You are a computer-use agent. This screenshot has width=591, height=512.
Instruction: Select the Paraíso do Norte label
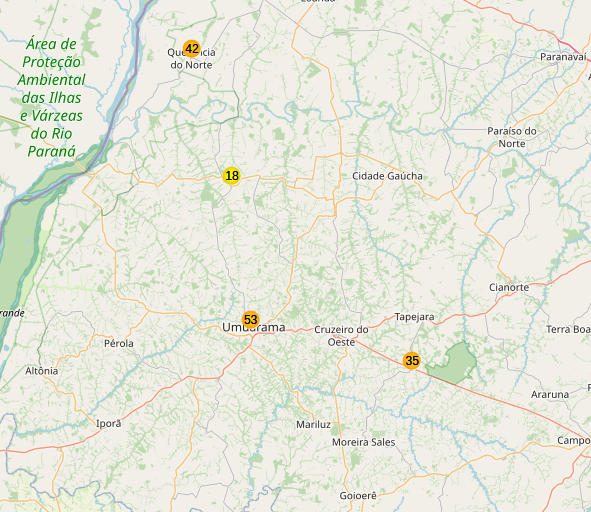tap(512, 137)
